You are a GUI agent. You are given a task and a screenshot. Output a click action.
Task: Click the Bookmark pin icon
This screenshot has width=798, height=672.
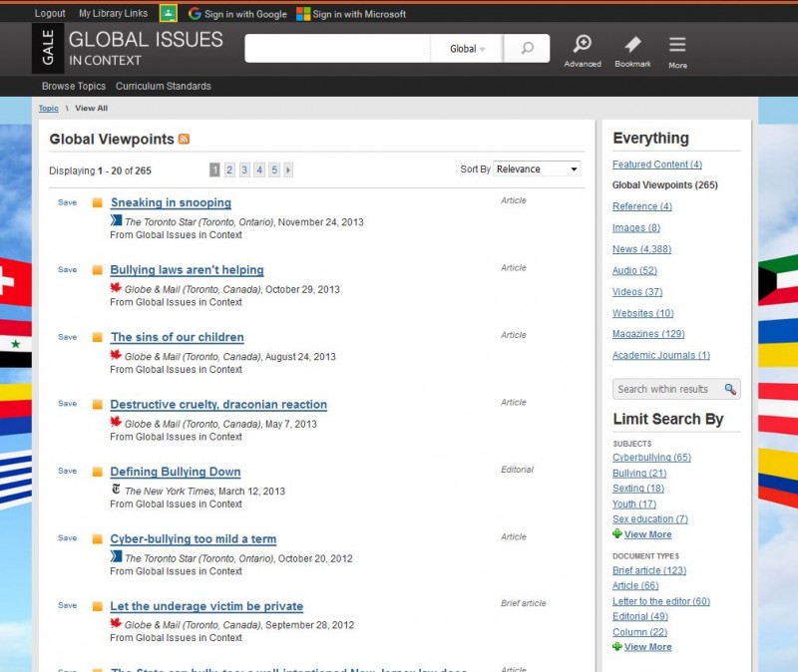[632, 44]
